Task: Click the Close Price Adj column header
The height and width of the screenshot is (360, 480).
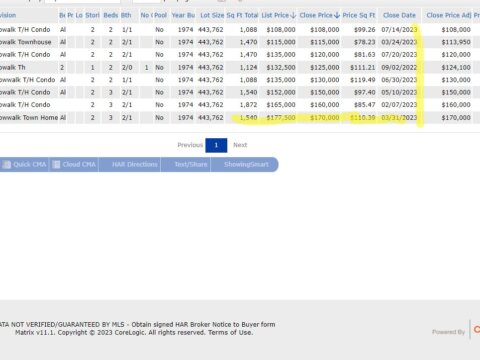Action: pyautogui.click(x=449, y=15)
